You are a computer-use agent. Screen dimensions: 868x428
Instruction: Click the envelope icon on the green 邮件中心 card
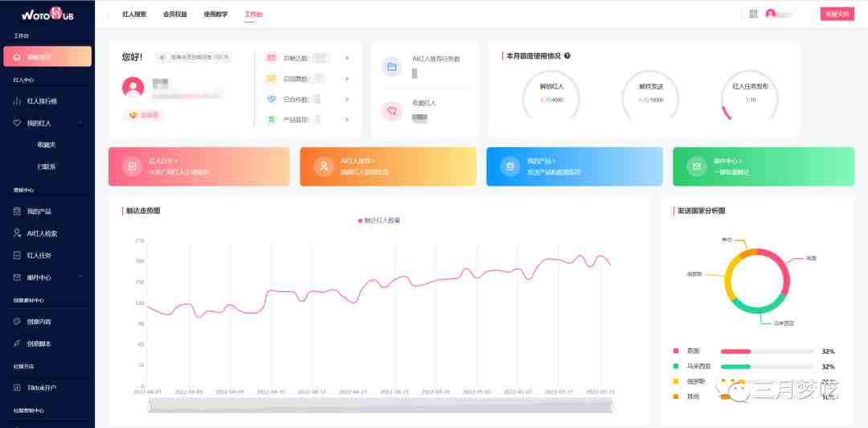point(697,167)
